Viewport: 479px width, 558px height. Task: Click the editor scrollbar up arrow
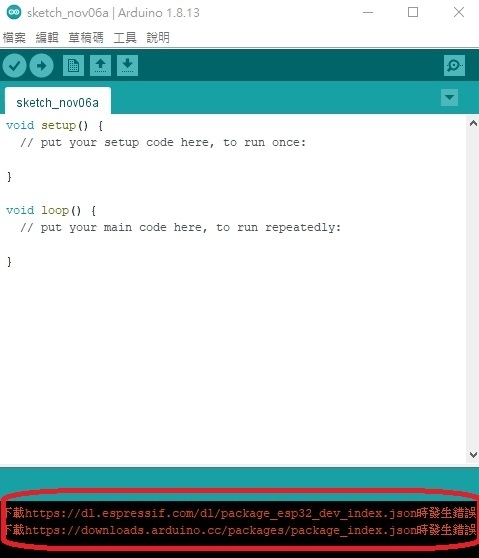click(473, 124)
